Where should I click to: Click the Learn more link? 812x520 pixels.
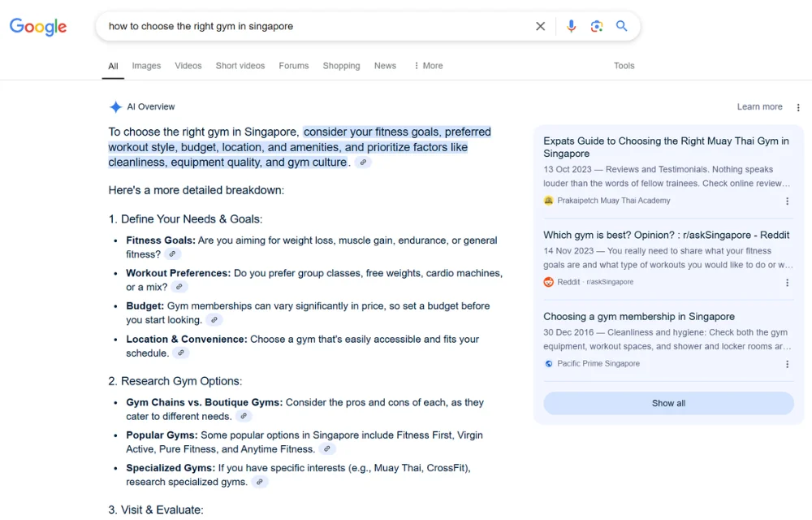759,106
